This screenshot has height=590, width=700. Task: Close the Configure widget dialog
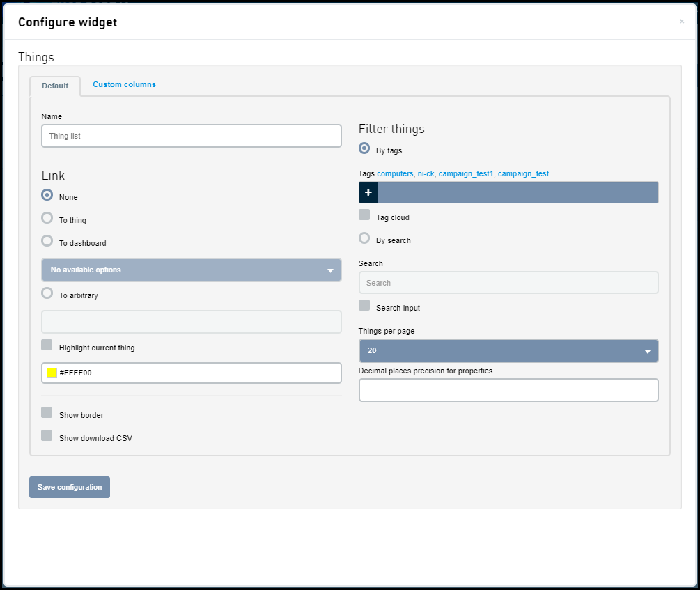[x=682, y=22]
